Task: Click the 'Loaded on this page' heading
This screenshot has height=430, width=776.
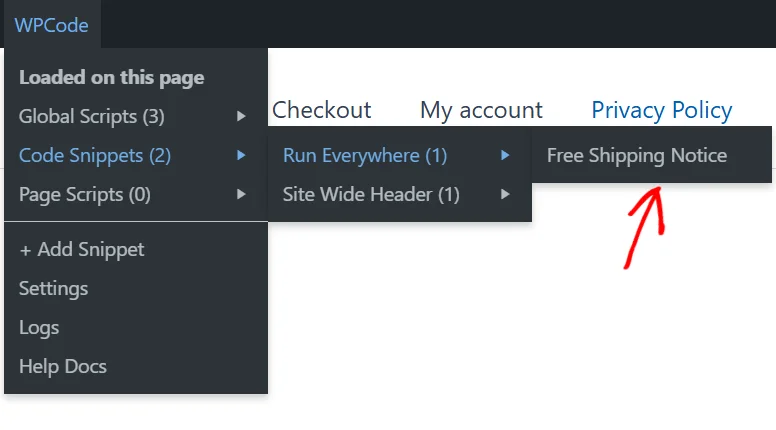Action: click(111, 78)
